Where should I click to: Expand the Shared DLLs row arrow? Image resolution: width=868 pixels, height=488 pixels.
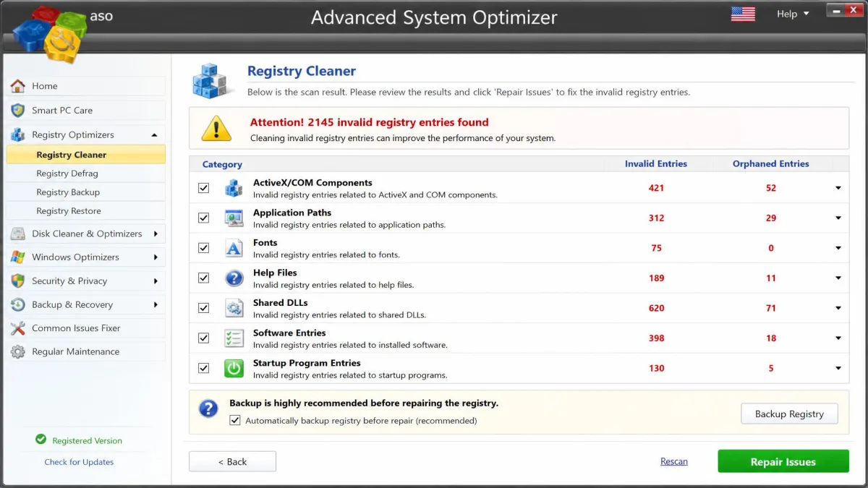838,309
